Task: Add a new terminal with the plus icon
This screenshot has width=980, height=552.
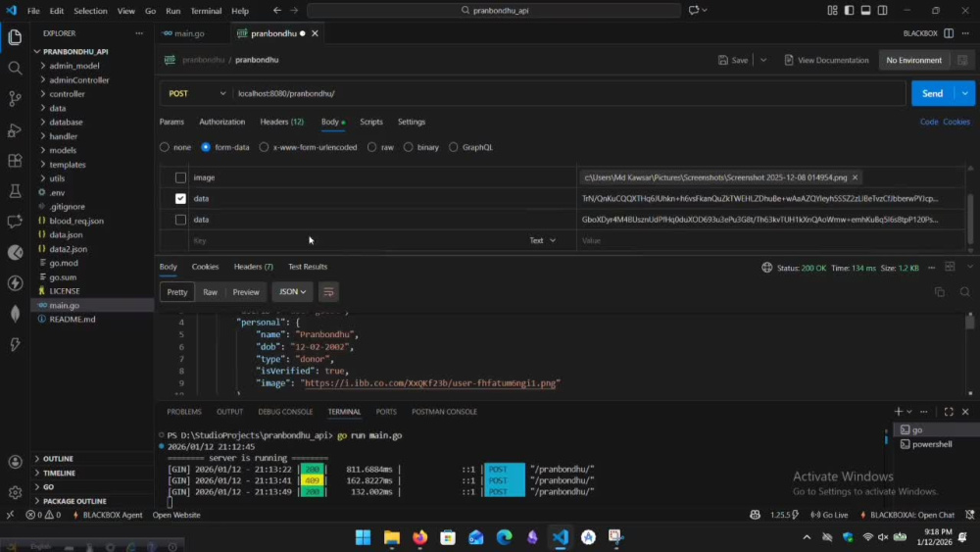Action: point(898,412)
